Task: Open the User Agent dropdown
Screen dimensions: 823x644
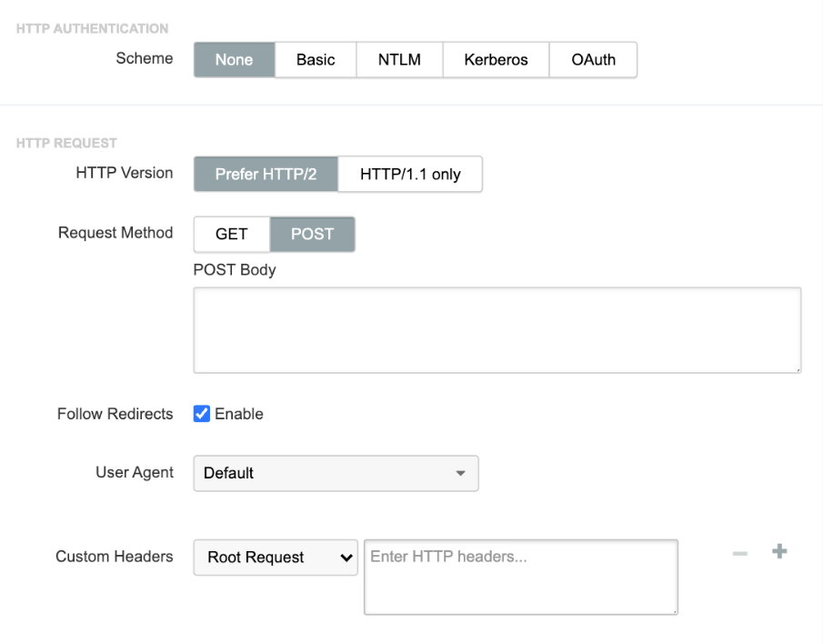Action: click(336, 473)
